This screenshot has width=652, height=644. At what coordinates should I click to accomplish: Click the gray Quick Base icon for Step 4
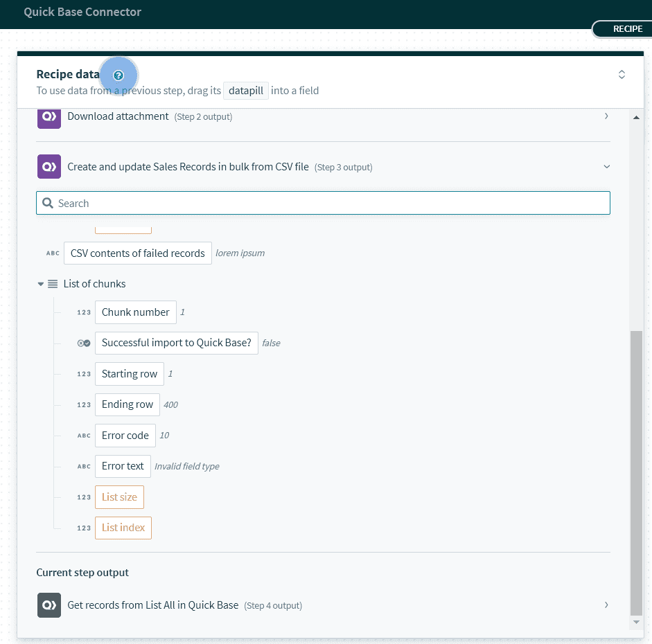coord(49,605)
